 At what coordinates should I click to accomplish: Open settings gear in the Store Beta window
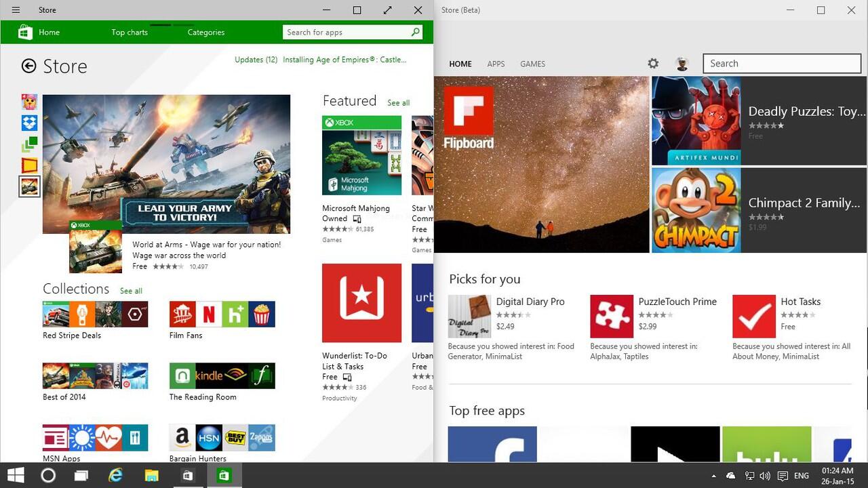[653, 63]
